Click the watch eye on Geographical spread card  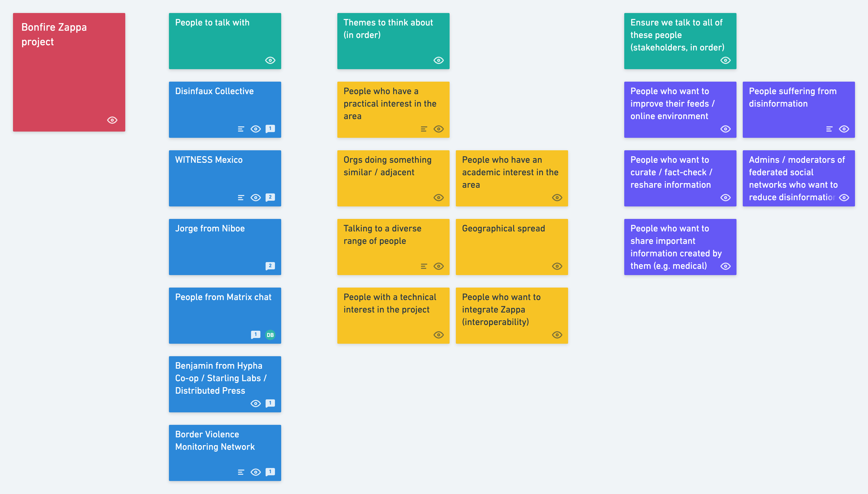click(x=557, y=266)
